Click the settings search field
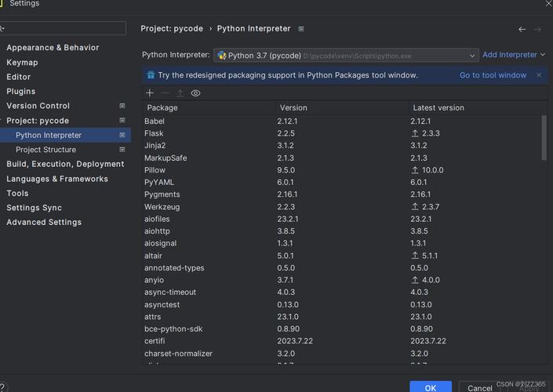The height and width of the screenshot is (392, 553). click(64, 28)
